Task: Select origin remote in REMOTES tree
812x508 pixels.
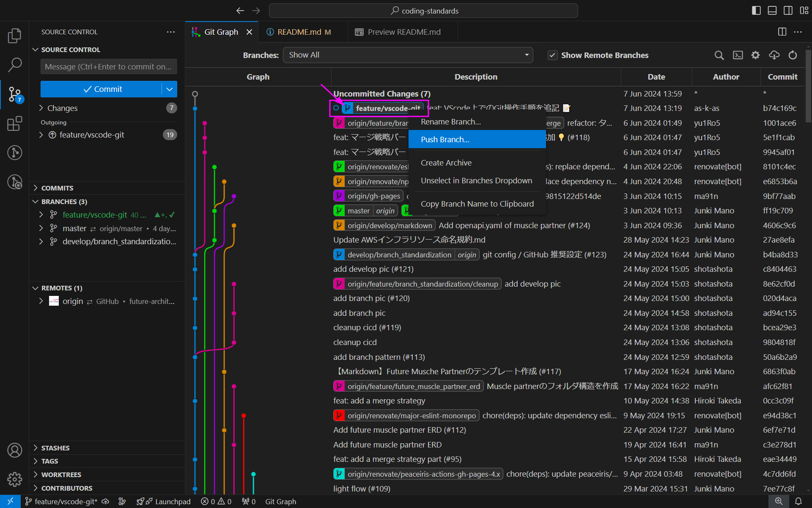Action: click(x=107, y=301)
